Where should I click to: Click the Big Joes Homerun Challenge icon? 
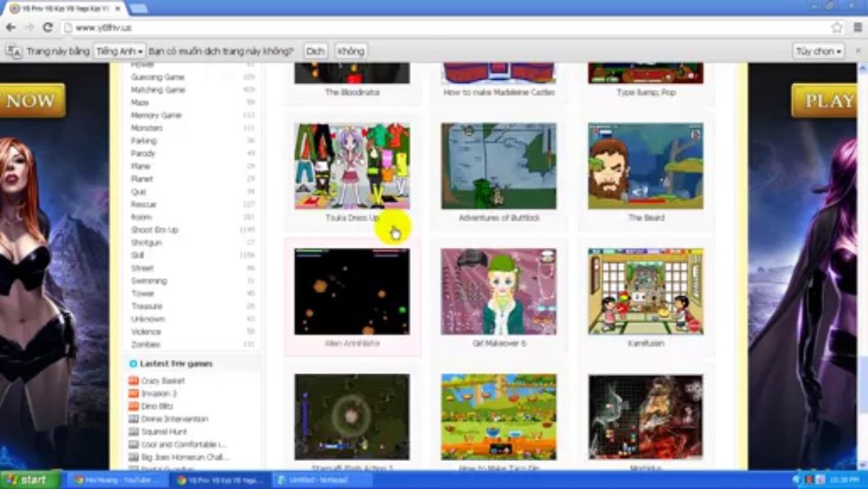click(x=134, y=457)
